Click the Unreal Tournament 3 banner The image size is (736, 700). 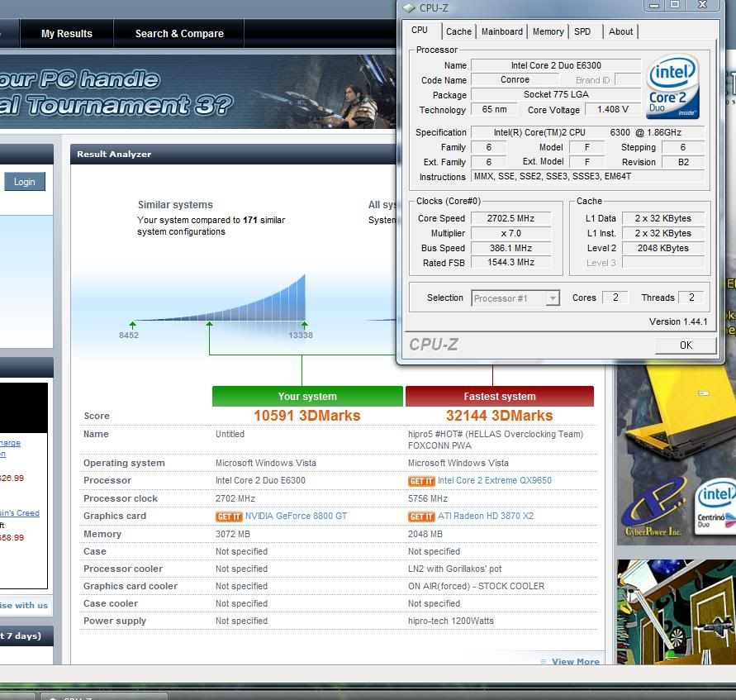point(198,92)
